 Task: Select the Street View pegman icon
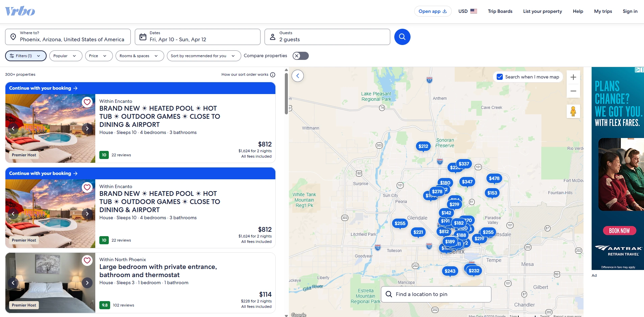pyautogui.click(x=573, y=111)
